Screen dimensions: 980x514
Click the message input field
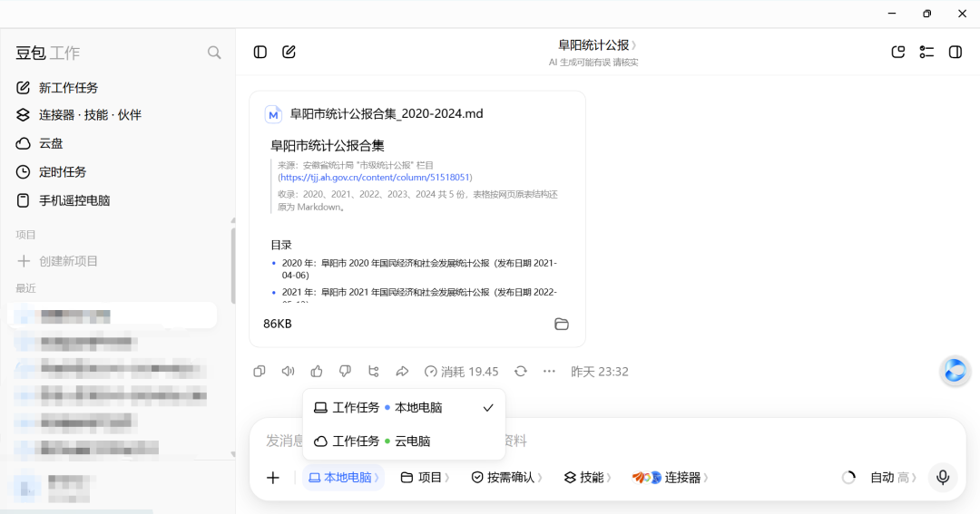607,441
